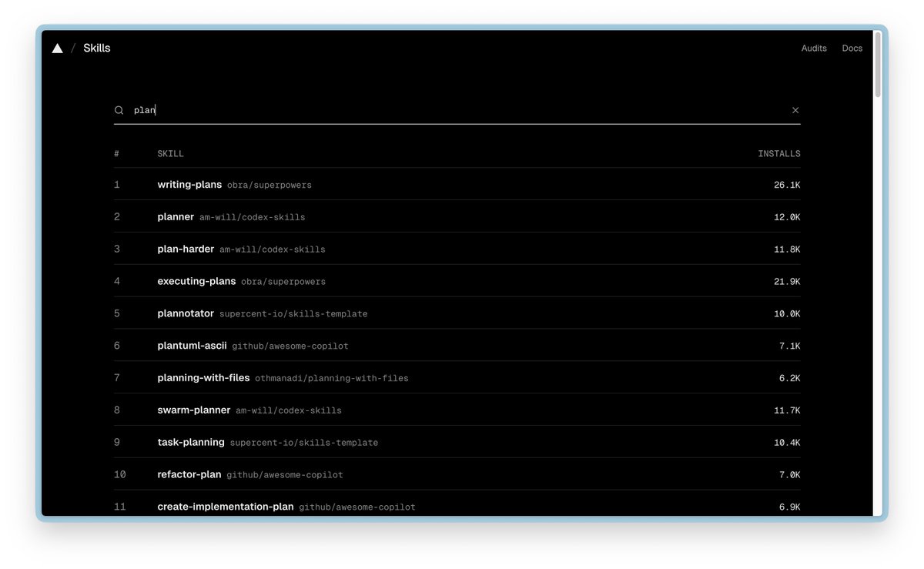Focus the search field containing plan
The image size is (924, 569).
pos(459,110)
